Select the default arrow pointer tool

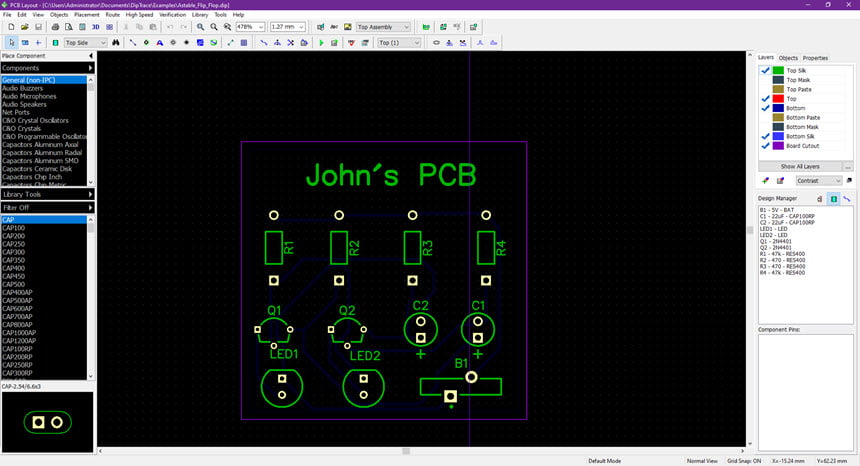12,42
